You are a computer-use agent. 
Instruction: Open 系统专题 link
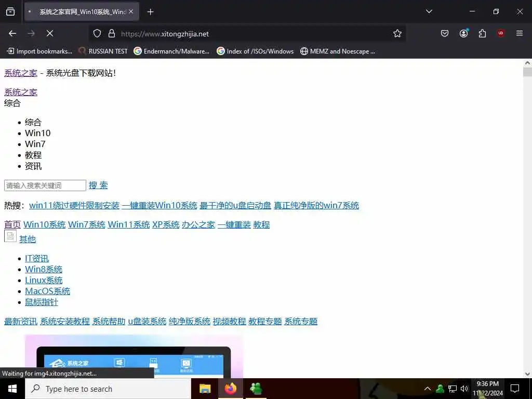pos(301,321)
